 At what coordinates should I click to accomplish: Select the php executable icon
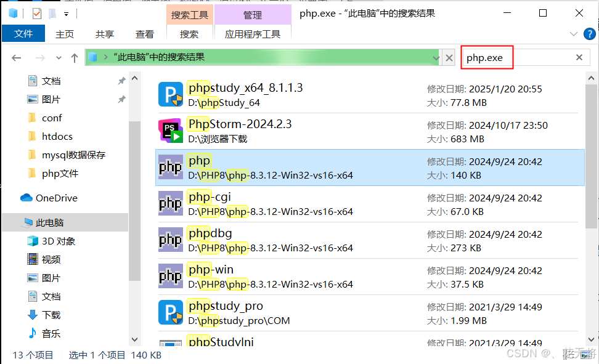(x=170, y=167)
